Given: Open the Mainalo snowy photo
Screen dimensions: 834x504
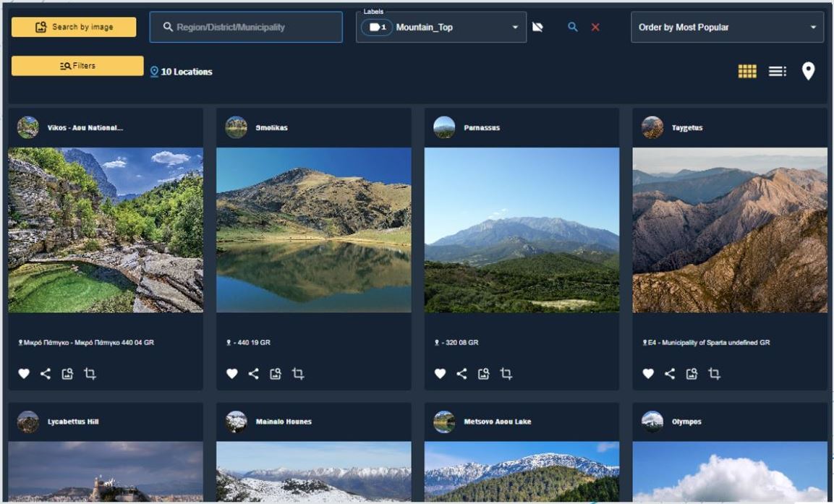Looking at the screenshot, I should click(314, 472).
